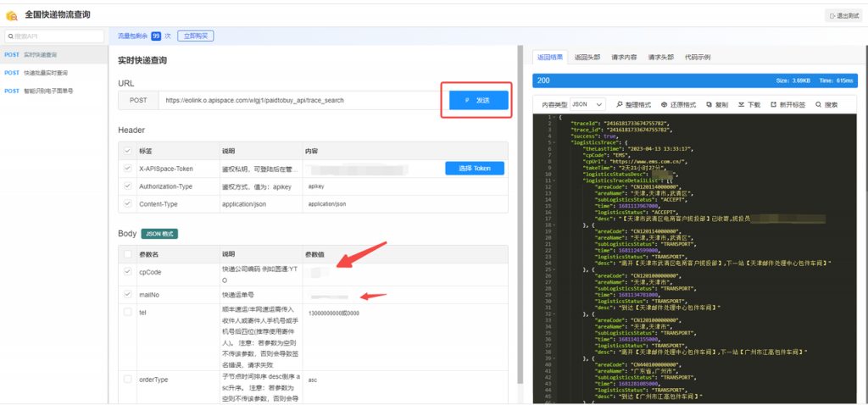Collapse the JSON object at line 25

pos(556,269)
